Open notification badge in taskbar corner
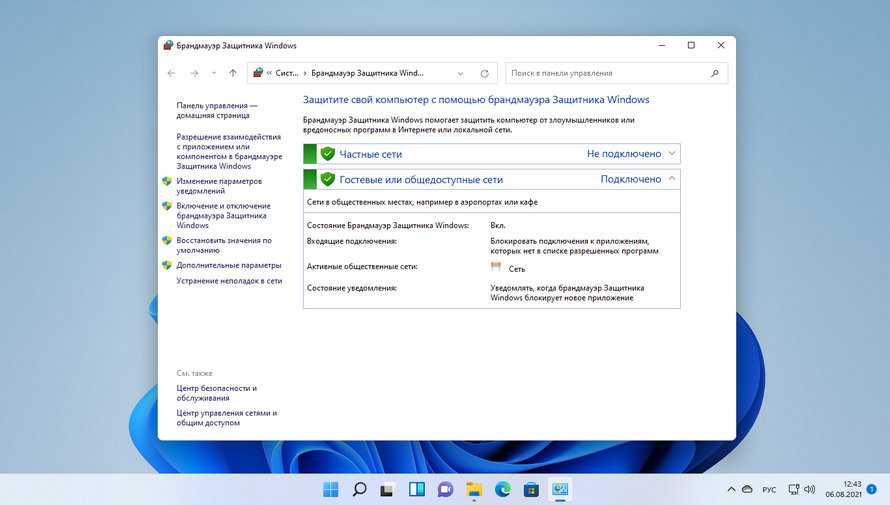 (872, 489)
